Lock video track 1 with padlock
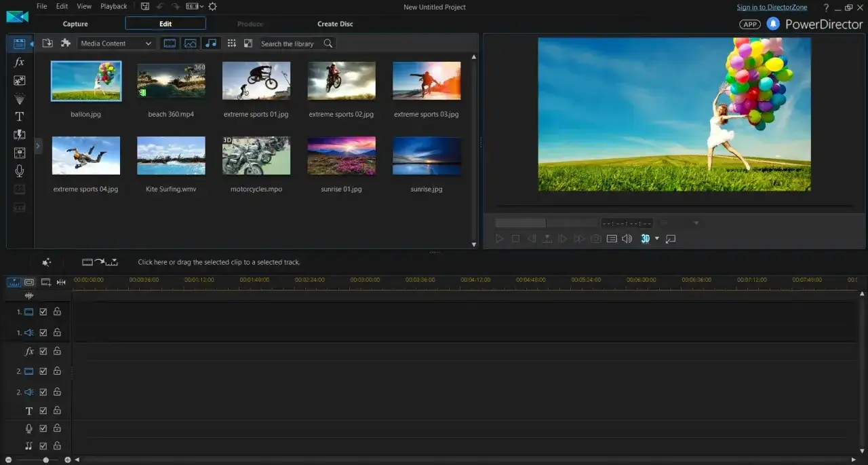This screenshot has width=868, height=465. (x=57, y=312)
